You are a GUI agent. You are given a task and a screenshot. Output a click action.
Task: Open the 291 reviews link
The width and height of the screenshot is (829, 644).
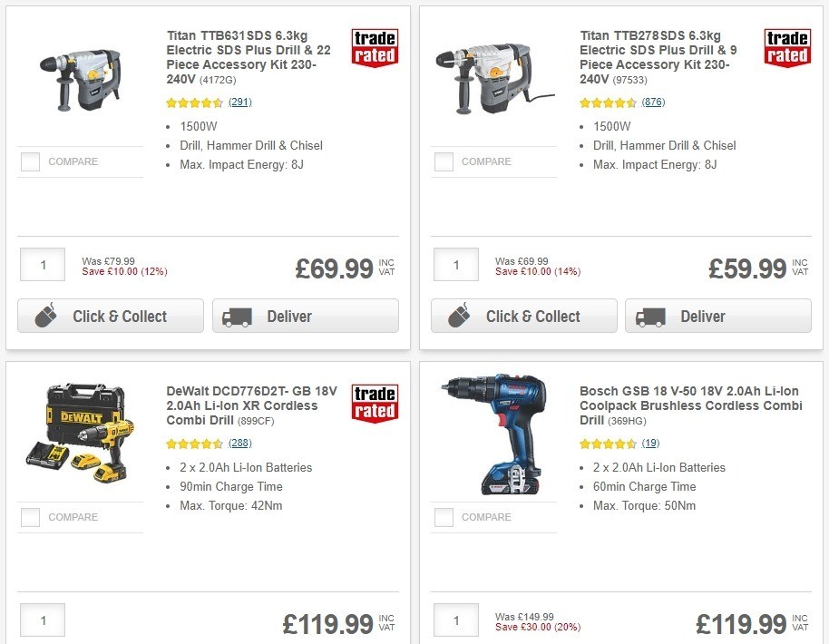coord(240,102)
